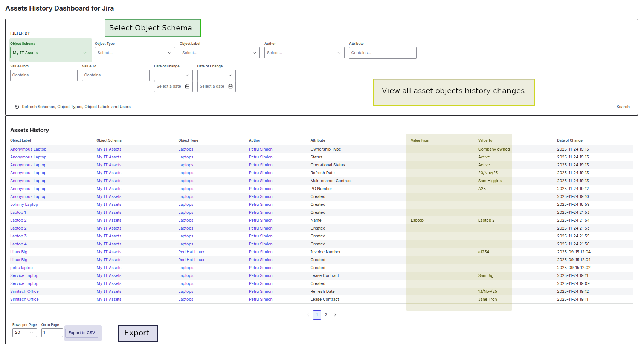Go to page 2 of results
644x347 pixels.
click(x=326, y=315)
